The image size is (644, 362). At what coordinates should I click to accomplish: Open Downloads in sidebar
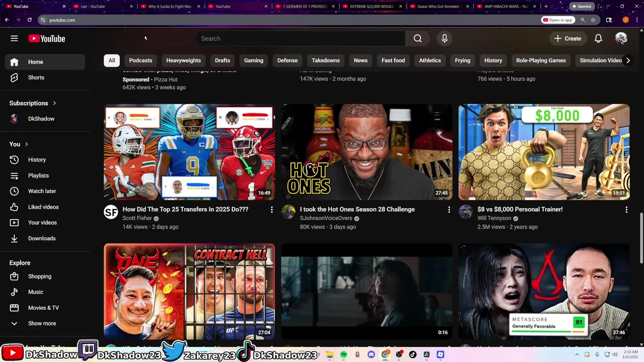(x=45, y=238)
